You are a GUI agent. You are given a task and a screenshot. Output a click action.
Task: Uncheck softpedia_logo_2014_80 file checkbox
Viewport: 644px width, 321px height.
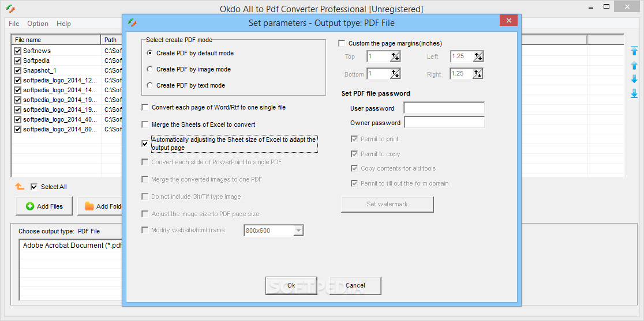[18, 129]
